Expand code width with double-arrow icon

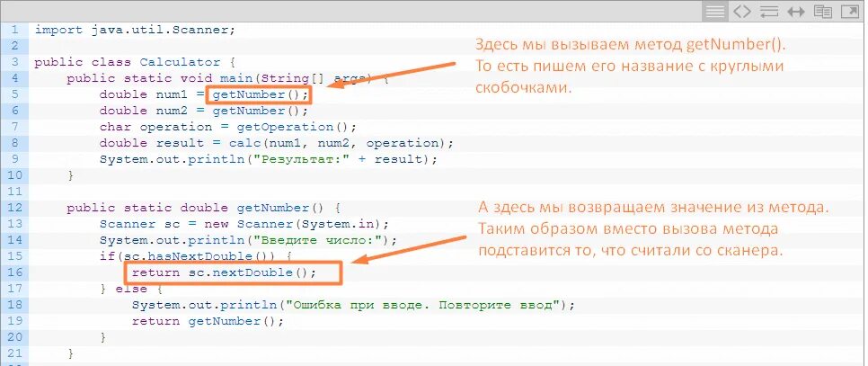795,12
